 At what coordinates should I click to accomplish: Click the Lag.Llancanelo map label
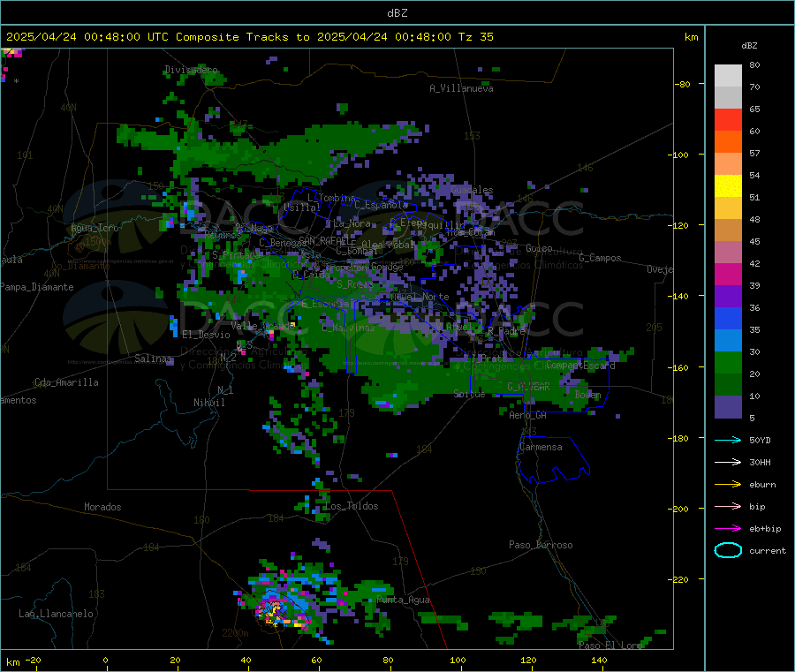(56, 615)
